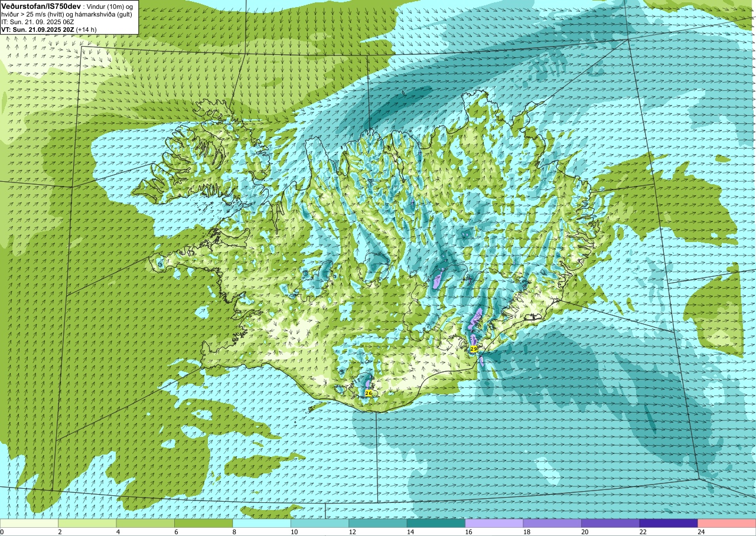The image size is (756, 536).
Task: Select the 12–14 m/s teal legend swatch
Action: pyautogui.click(x=378, y=523)
